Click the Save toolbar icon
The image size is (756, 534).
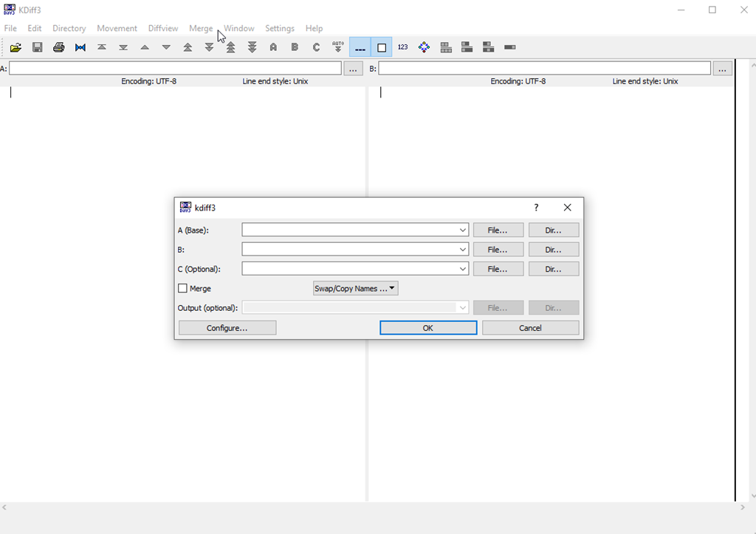point(37,47)
